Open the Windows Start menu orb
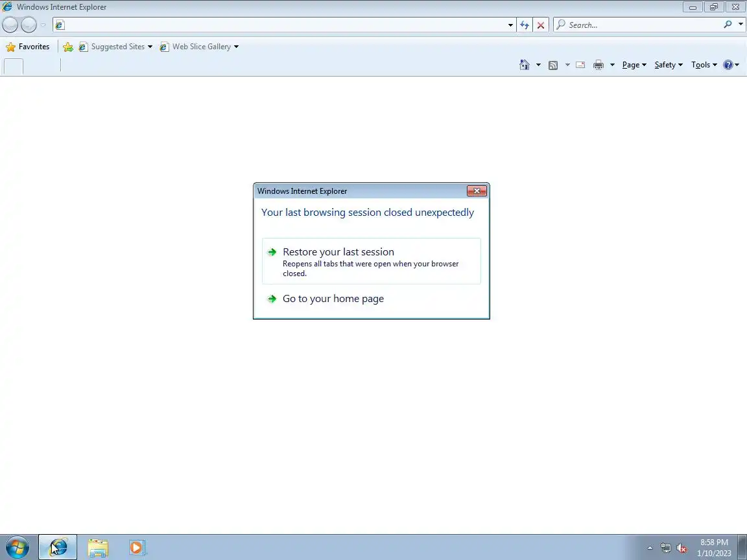This screenshot has width=747, height=560. 17,547
